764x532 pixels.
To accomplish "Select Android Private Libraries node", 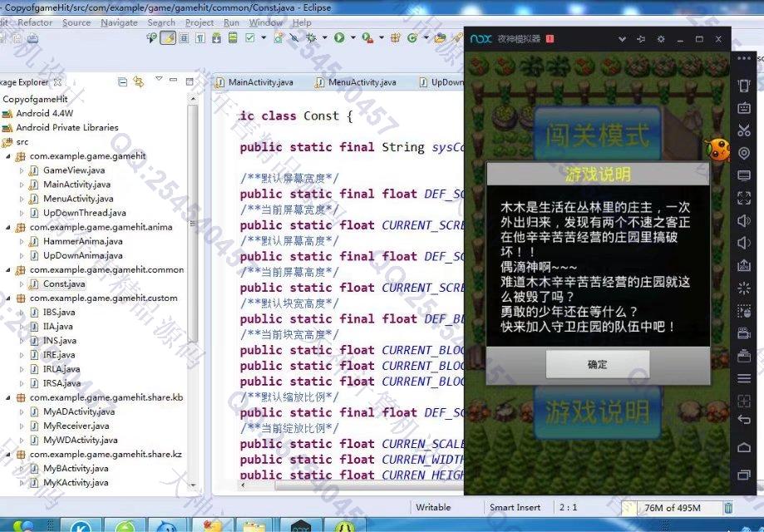I will tap(67, 128).
